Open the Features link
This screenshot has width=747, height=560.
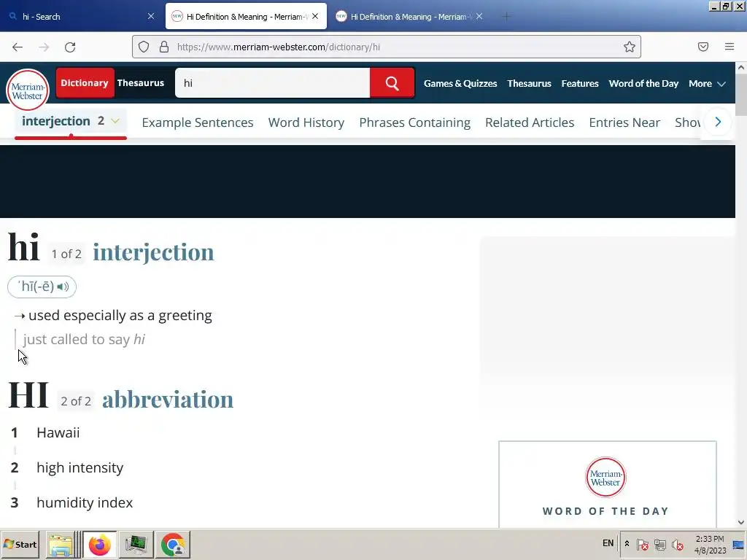coord(580,83)
